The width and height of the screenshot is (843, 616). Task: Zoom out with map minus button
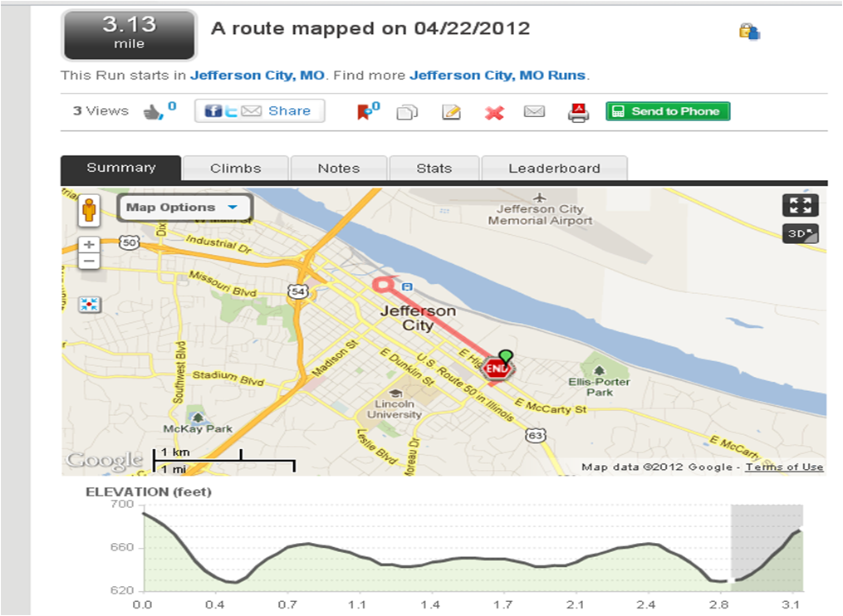[x=89, y=262]
